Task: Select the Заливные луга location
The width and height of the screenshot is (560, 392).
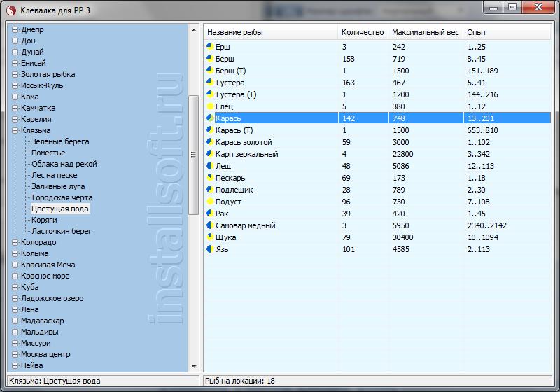Action: click(x=58, y=186)
